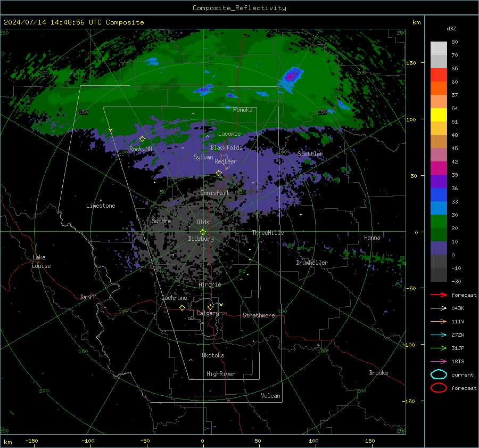Click the dBZ legend heading
The image size is (479, 448).
pos(451,29)
